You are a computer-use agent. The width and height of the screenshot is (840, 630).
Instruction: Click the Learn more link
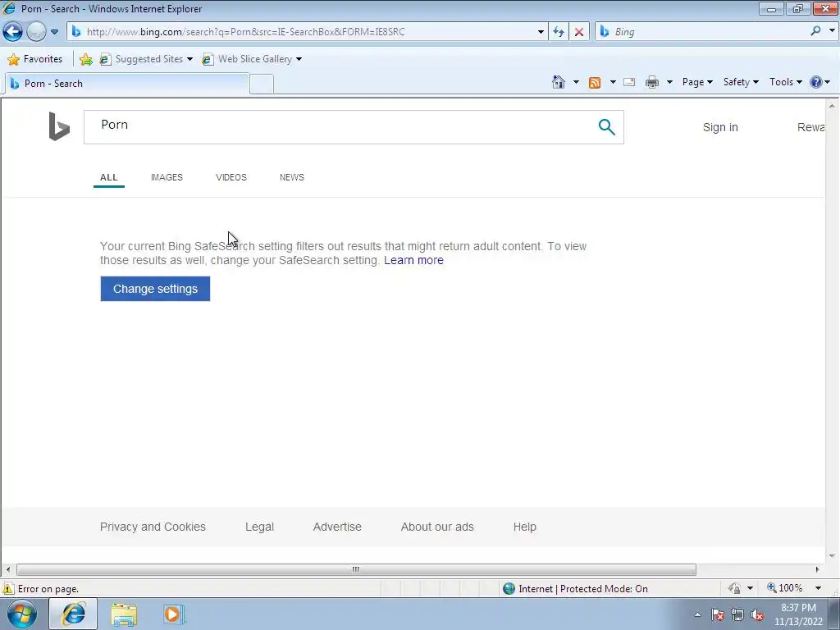[413, 260]
